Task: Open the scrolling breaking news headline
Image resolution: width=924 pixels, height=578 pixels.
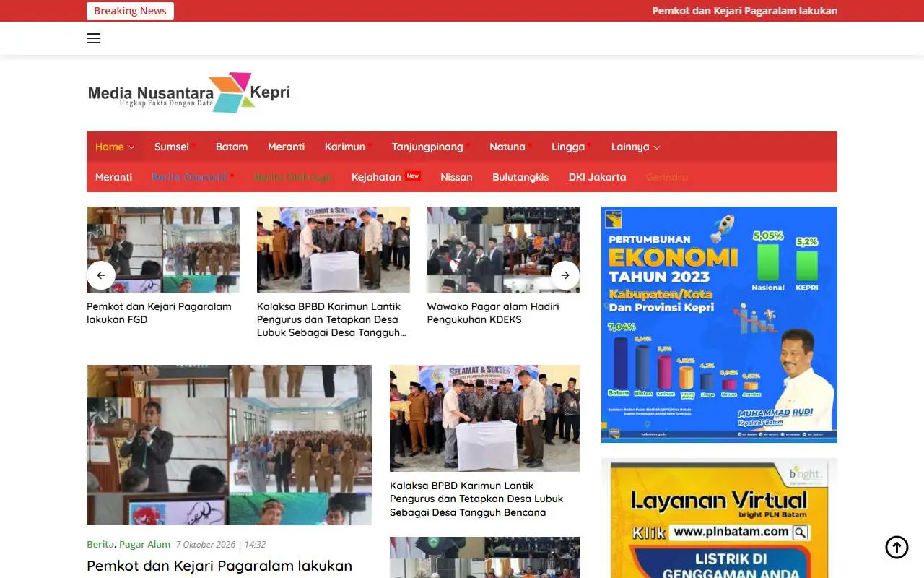Action: click(x=744, y=11)
